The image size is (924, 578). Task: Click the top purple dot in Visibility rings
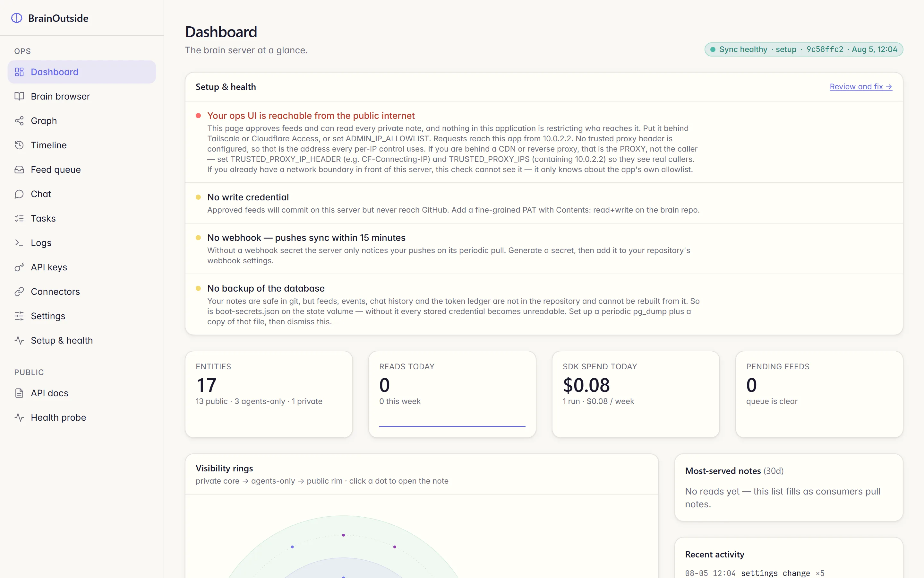point(344,535)
